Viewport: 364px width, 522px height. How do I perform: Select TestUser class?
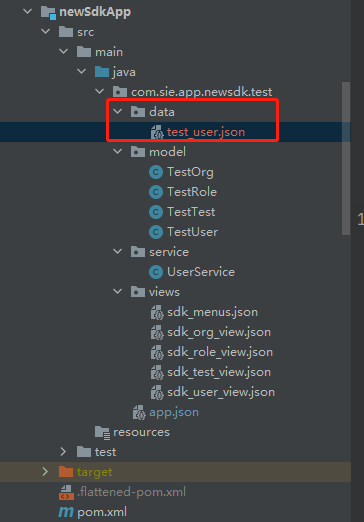(192, 232)
